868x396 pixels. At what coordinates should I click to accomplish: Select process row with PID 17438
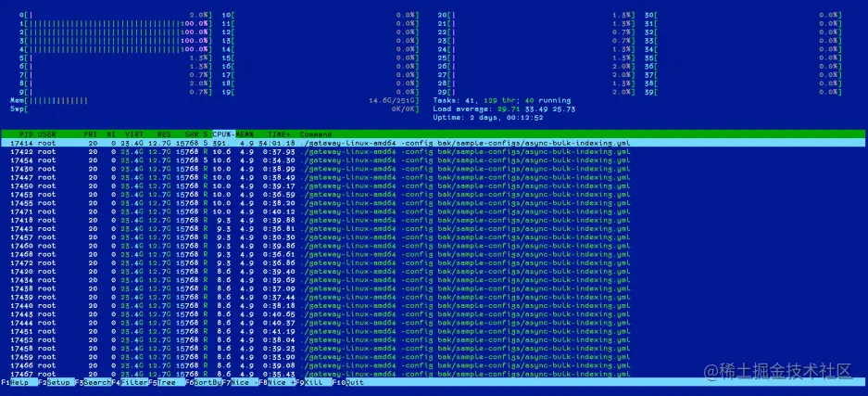[x=434, y=288]
